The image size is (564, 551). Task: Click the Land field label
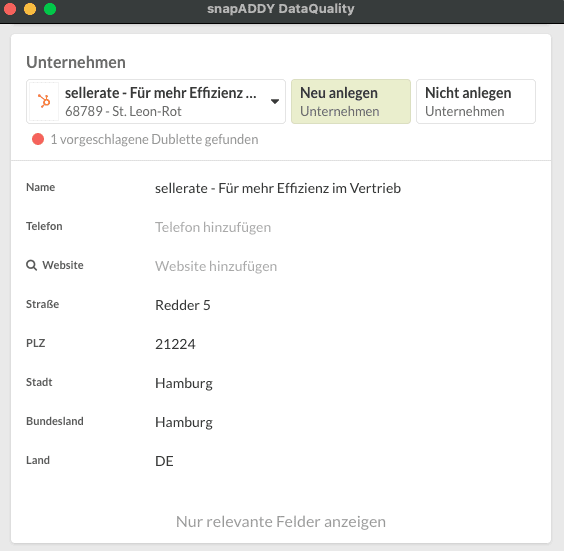click(x=38, y=460)
